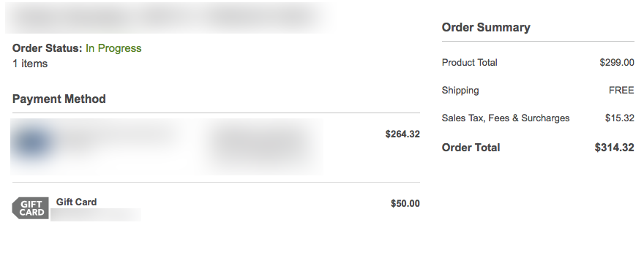Click the 1 items text
644x274 pixels.
30,64
